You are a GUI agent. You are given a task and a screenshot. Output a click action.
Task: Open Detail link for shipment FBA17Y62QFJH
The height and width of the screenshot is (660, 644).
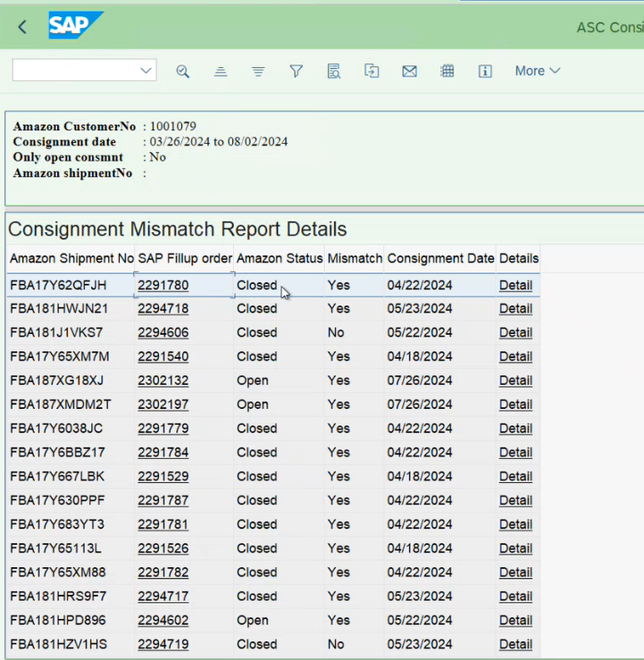pos(515,286)
